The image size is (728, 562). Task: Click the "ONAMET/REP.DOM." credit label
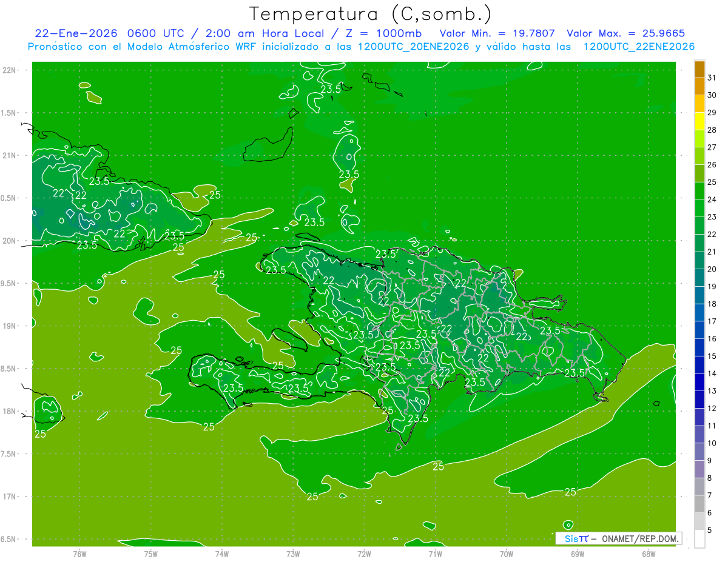(639, 538)
